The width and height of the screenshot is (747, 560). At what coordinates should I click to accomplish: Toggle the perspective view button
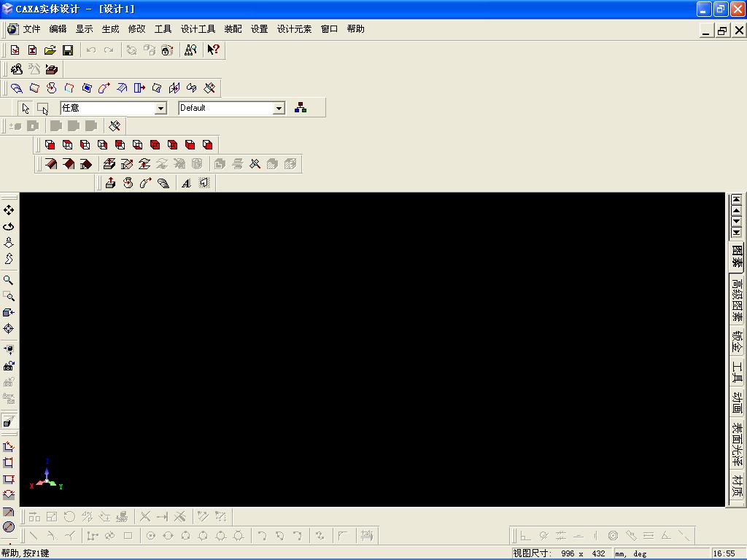point(9,421)
